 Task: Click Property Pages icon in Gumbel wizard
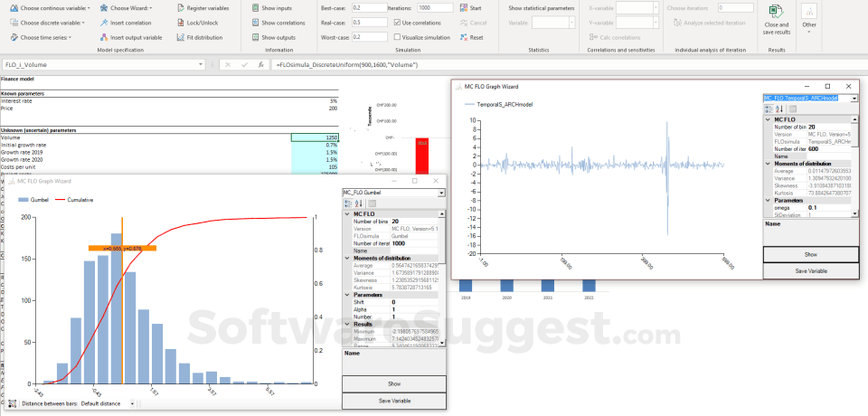(x=372, y=203)
